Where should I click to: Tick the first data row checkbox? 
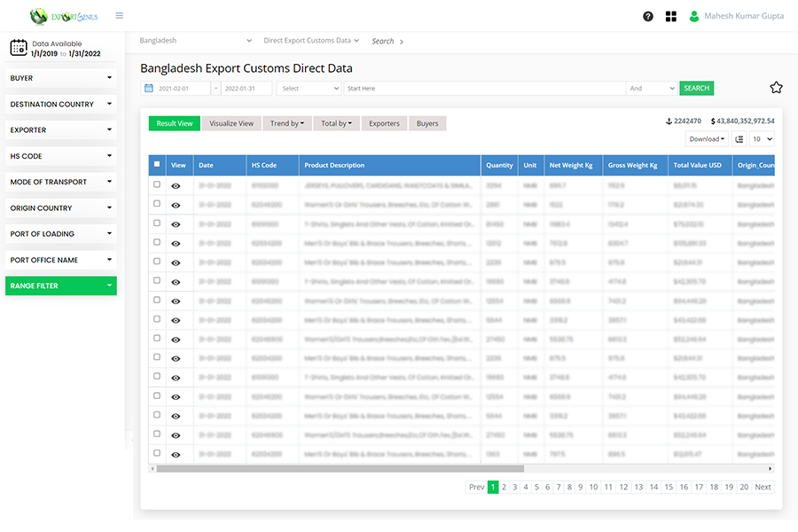[157, 185]
